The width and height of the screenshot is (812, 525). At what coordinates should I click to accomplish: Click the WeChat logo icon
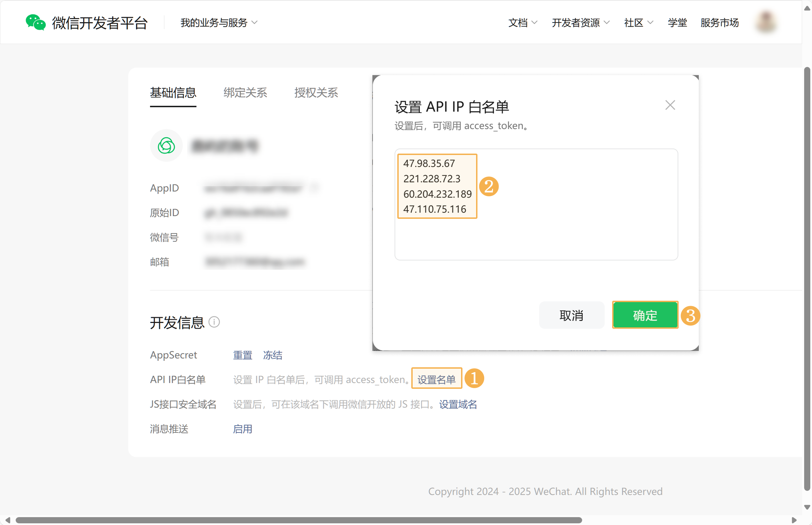point(35,23)
